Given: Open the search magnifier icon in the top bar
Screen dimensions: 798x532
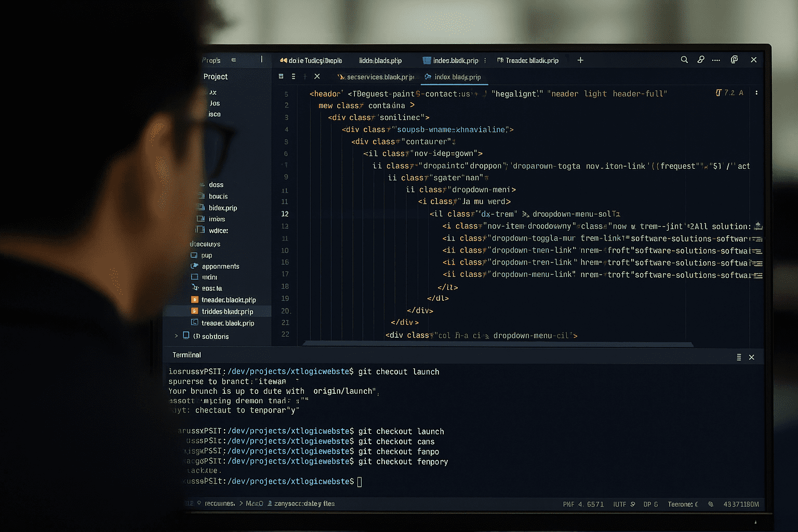Looking at the screenshot, I should (x=684, y=60).
